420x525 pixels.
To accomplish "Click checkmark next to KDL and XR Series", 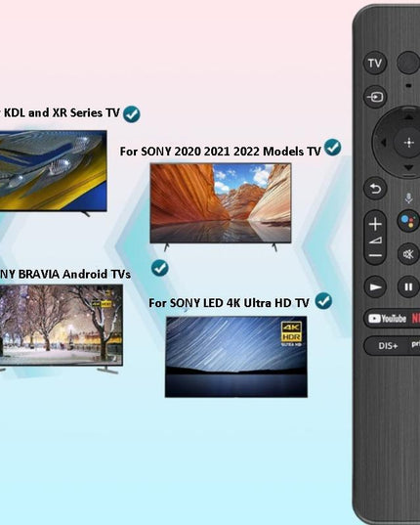I will (x=132, y=114).
